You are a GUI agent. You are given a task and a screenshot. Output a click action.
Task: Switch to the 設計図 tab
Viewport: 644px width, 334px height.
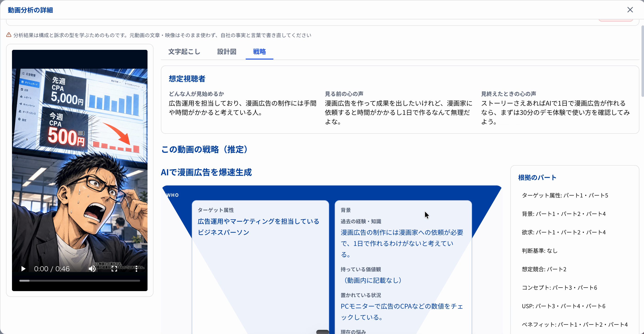coord(227,52)
